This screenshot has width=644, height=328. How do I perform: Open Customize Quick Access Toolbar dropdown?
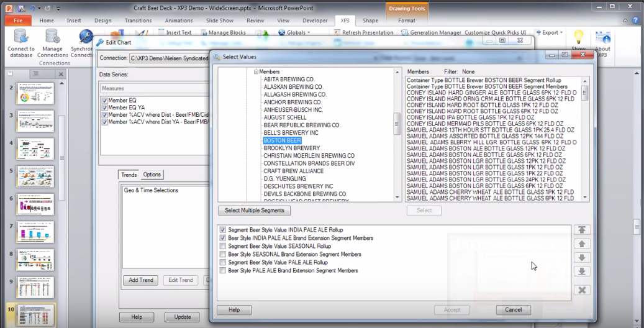(x=58, y=8)
